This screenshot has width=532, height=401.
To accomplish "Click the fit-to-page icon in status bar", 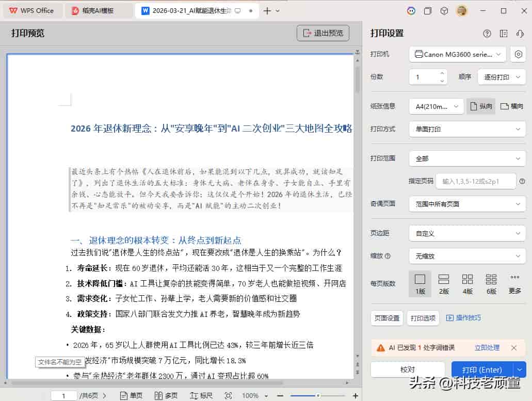I will point(229,395).
